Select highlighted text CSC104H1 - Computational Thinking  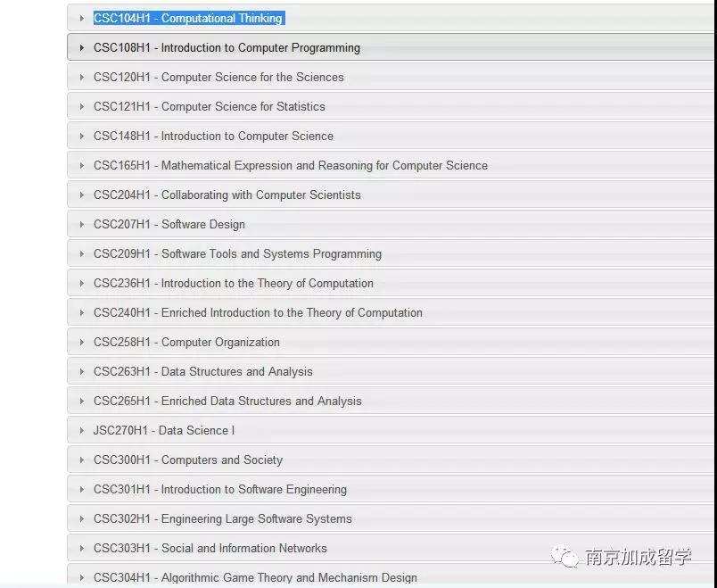189,19
